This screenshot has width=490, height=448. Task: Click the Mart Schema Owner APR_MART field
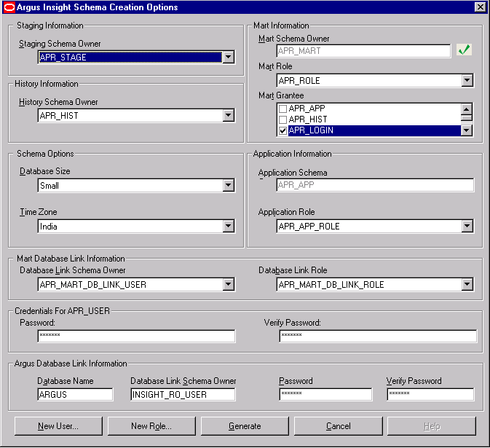click(364, 51)
